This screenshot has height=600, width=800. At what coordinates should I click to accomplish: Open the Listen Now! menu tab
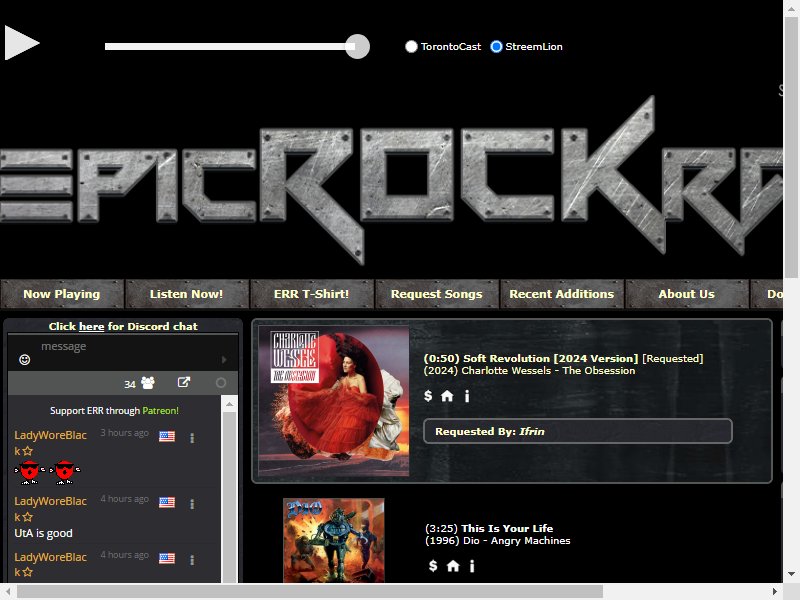tap(186, 294)
